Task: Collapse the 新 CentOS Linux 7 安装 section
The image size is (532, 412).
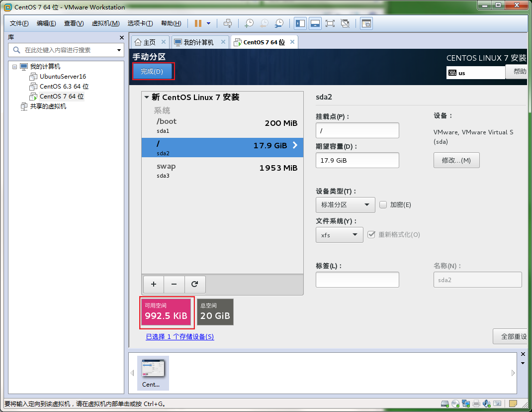Action: click(x=147, y=97)
